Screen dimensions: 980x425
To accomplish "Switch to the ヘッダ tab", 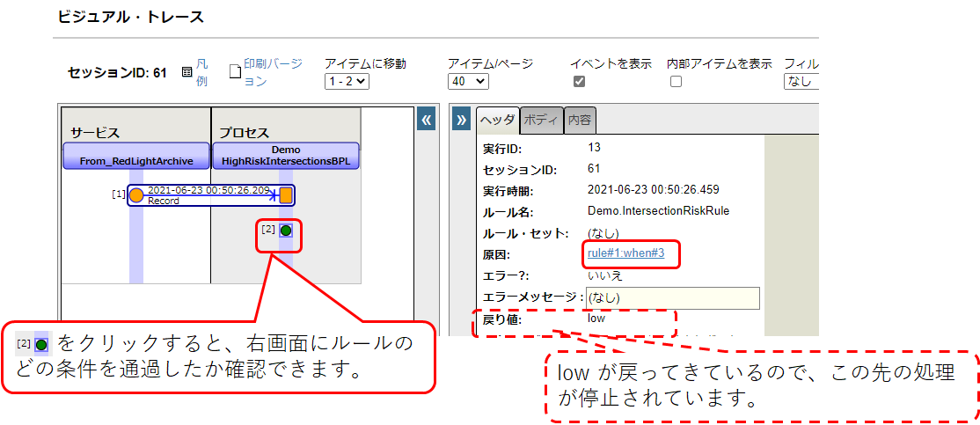I will 498,120.
